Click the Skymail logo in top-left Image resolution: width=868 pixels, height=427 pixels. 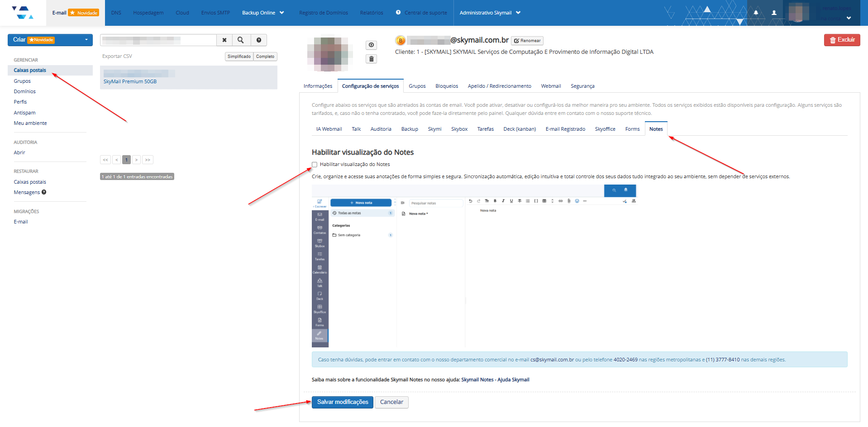tap(23, 13)
